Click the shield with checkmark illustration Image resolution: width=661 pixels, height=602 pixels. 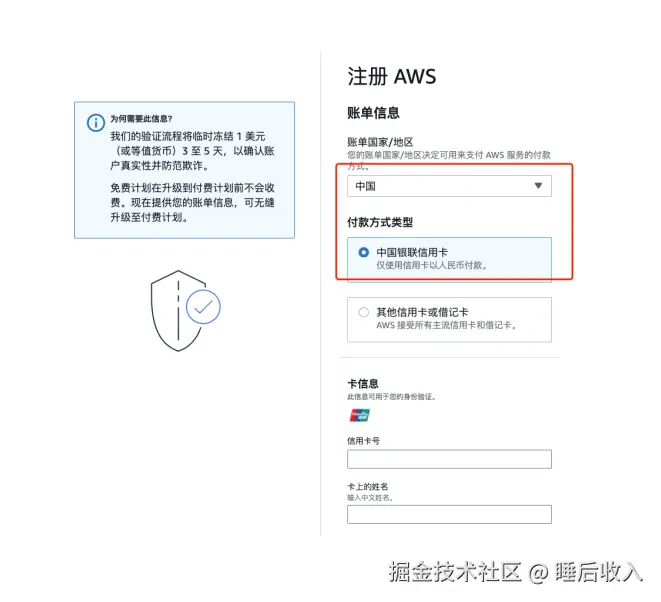pos(185,311)
